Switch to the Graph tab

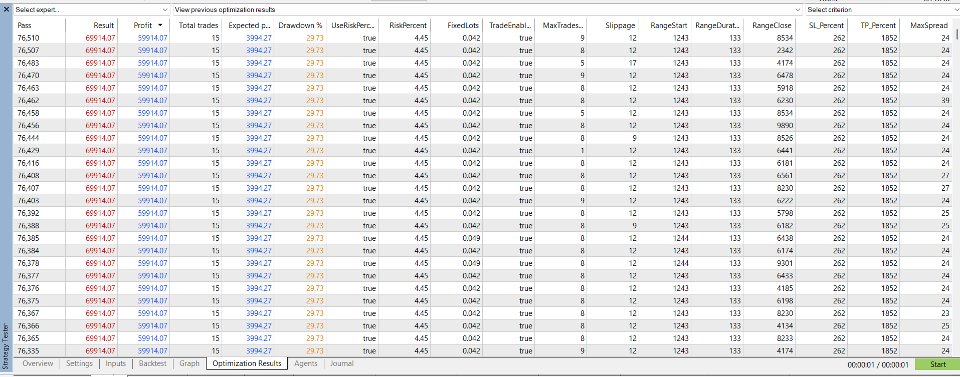(189, 364)
